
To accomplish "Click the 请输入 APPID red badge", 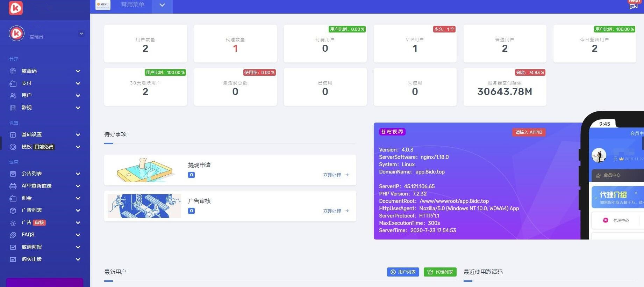I will (529, 132).
